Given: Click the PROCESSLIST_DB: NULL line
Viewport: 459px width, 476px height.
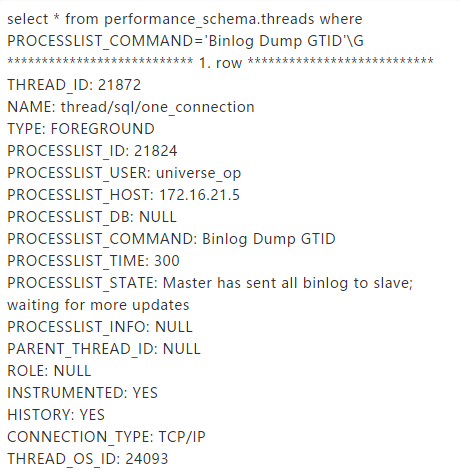Looking at the screenshot, I should click(x=92, y=217).
